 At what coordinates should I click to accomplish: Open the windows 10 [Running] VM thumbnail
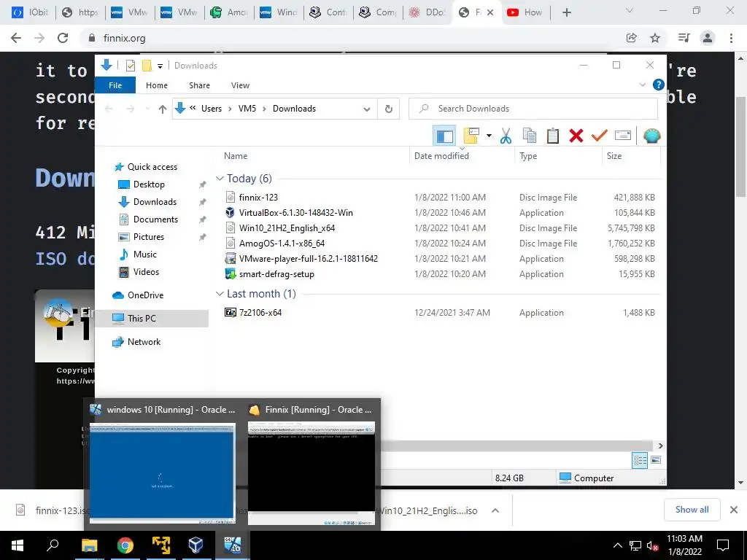pyautogui.click(x=163, y=472)
